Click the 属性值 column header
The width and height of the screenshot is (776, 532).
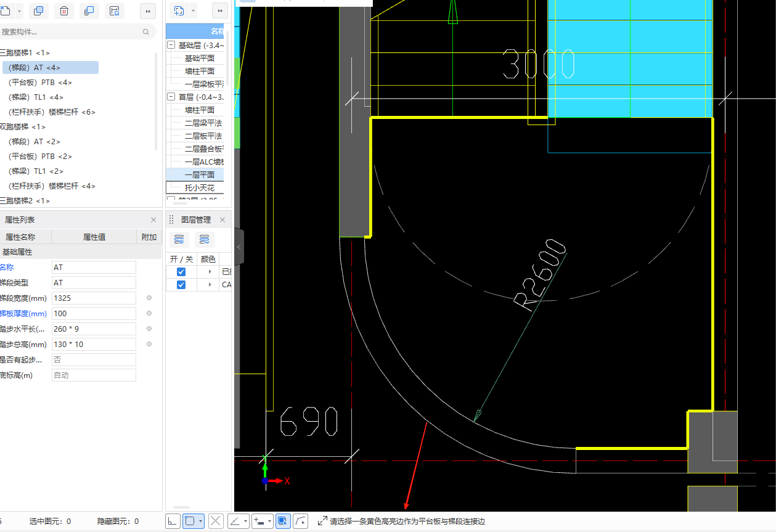tap(94, 237)
